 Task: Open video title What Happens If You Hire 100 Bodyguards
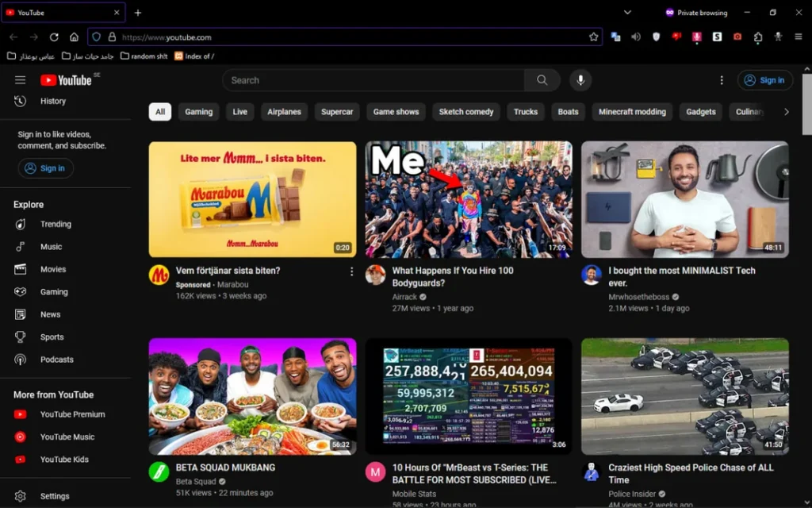[453, 277]
